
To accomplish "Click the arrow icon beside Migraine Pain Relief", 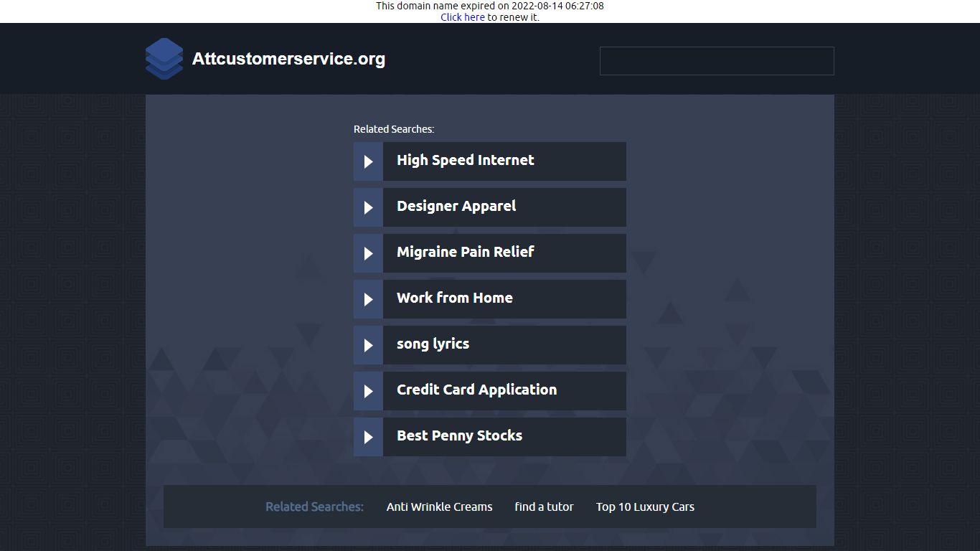I will tap(368, 253).
